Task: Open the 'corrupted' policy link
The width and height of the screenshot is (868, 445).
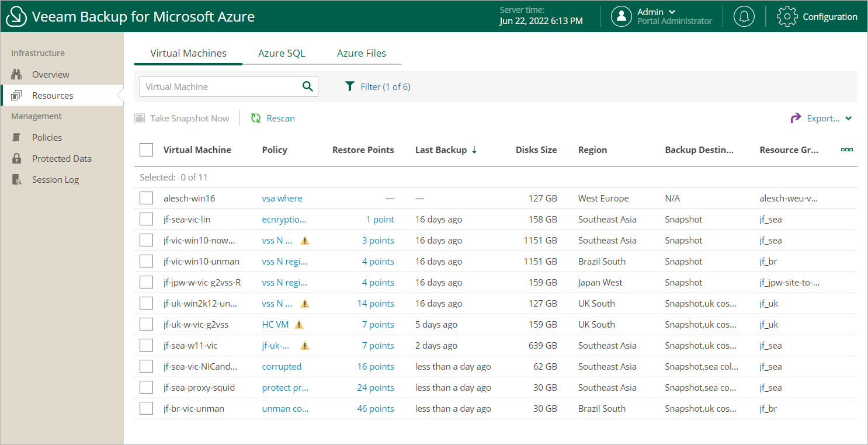Action: coord(282,366)
